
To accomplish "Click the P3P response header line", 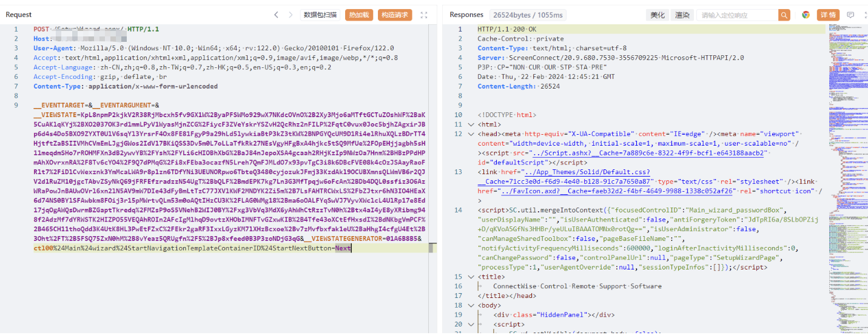I will coord(542,67).
